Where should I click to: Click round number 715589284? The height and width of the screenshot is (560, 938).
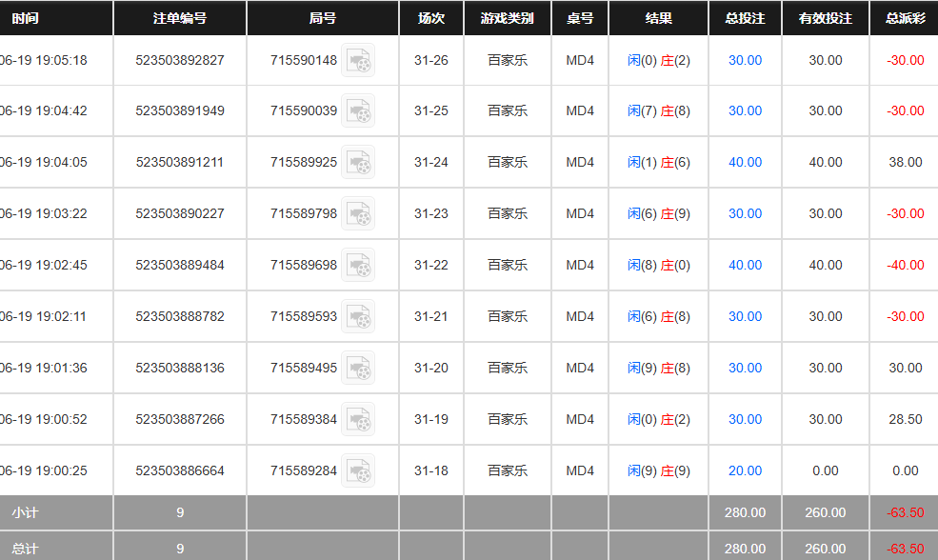304,470
